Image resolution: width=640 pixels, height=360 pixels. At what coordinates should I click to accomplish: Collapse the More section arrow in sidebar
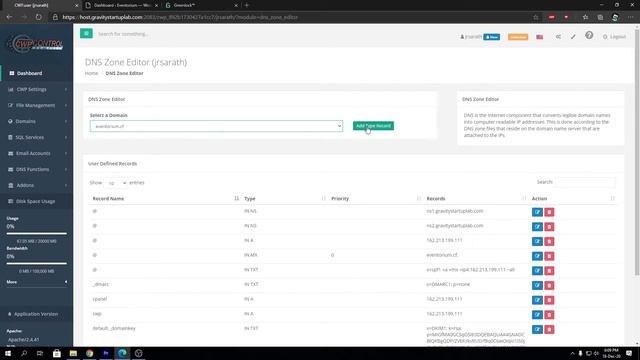(66, 282)
